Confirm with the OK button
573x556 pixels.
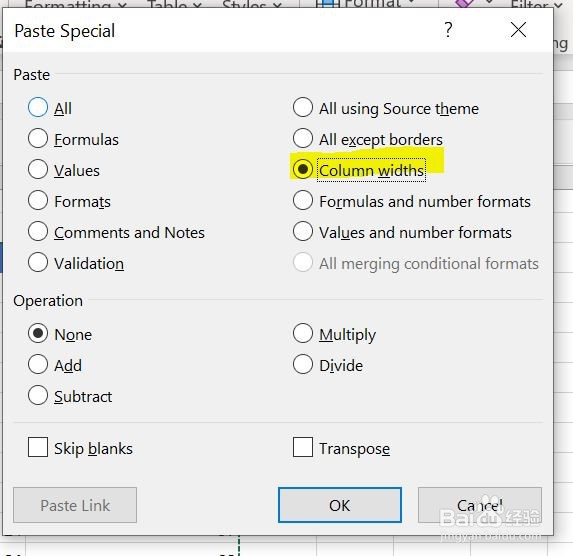pyautogui.click(x=339, y=505)
